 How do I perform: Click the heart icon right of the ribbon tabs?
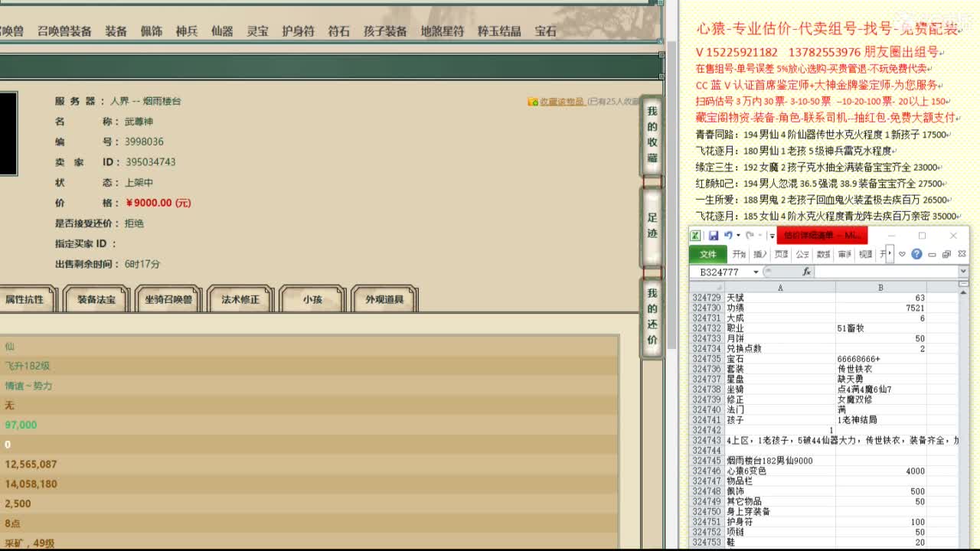[902, 253]
